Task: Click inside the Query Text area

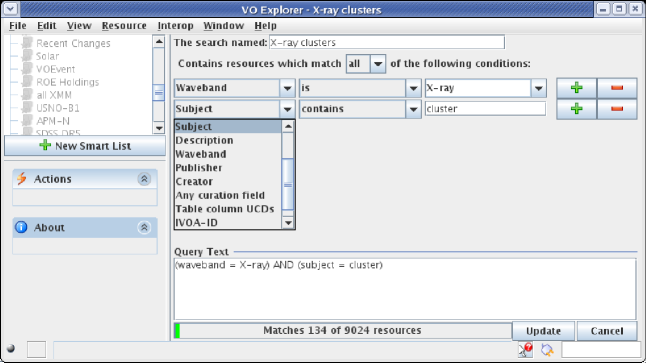Action: (x=405, y=289)
